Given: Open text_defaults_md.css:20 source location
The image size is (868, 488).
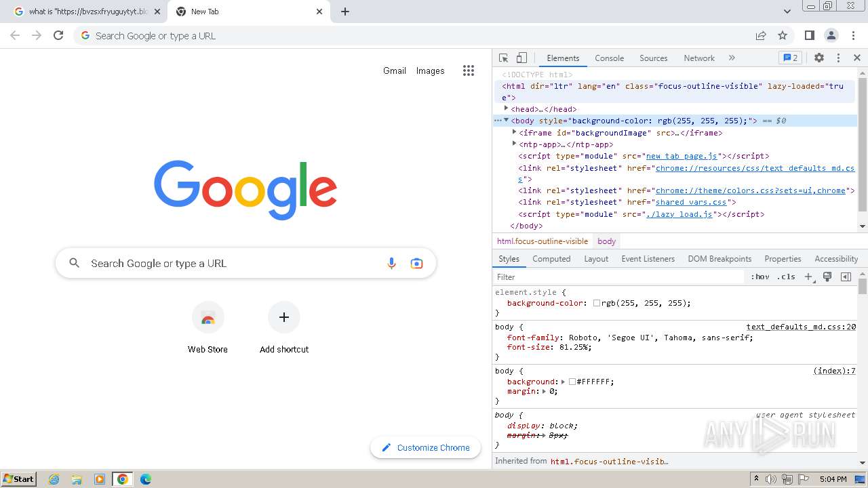Looking at the screenshot, I should [x=801, y=327].
